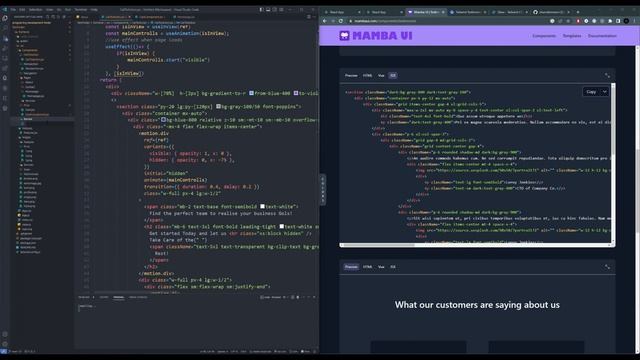Select the JSX tab of the testimonial block

[393, 267]
